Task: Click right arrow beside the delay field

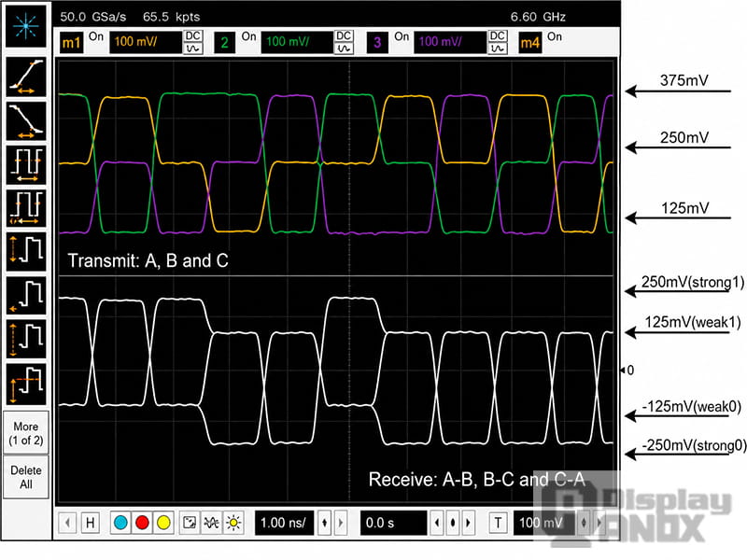Action: pyautogui.click(x=469, y=523)
